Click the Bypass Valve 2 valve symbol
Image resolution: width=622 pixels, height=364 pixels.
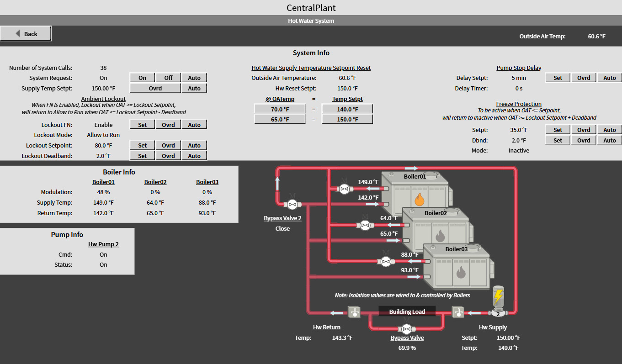[292, 204]
